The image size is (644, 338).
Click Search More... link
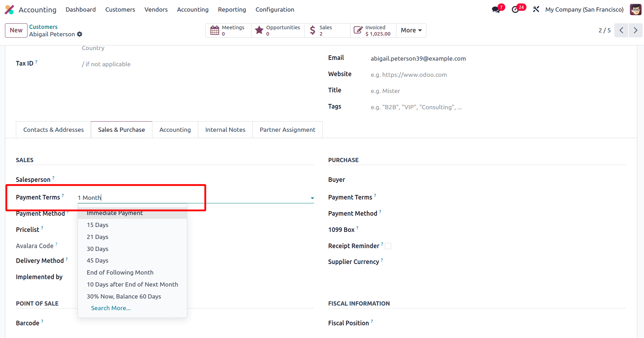coord(111,308)
